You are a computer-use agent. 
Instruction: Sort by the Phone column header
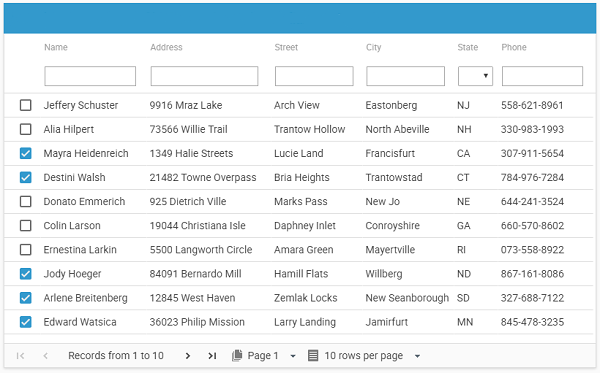click(514, 47)
